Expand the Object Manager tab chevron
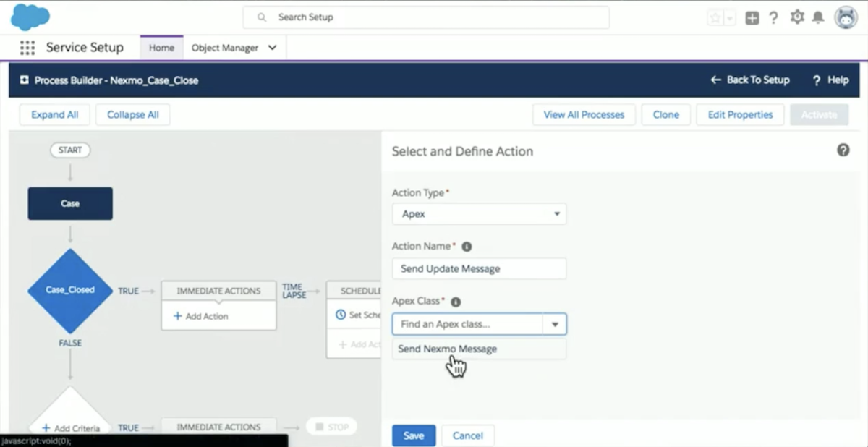This screenshot has width=868, height=447. click(x=273, y=48)
